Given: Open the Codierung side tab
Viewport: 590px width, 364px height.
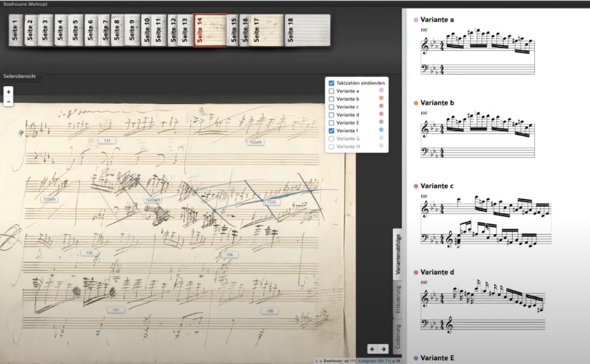Looking at the screenshot, I should pyautogui.click(x=398, y=336).
